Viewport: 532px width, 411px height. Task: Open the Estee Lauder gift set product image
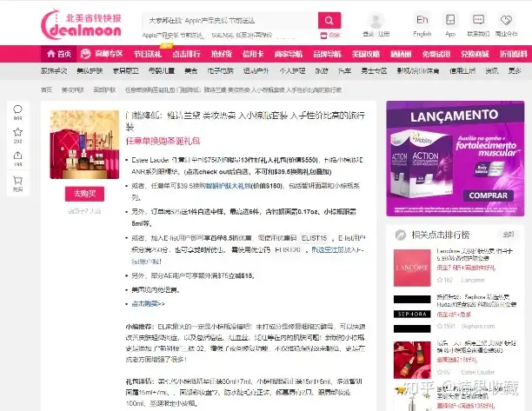pyautogui.click(x=84, y=144)
